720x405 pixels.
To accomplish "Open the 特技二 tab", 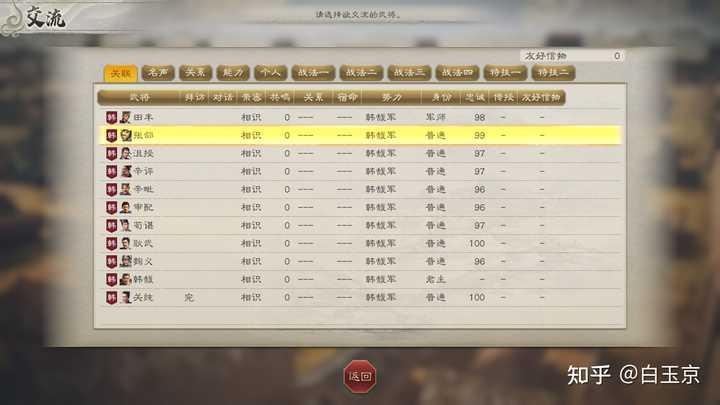I will click(553, 73).
